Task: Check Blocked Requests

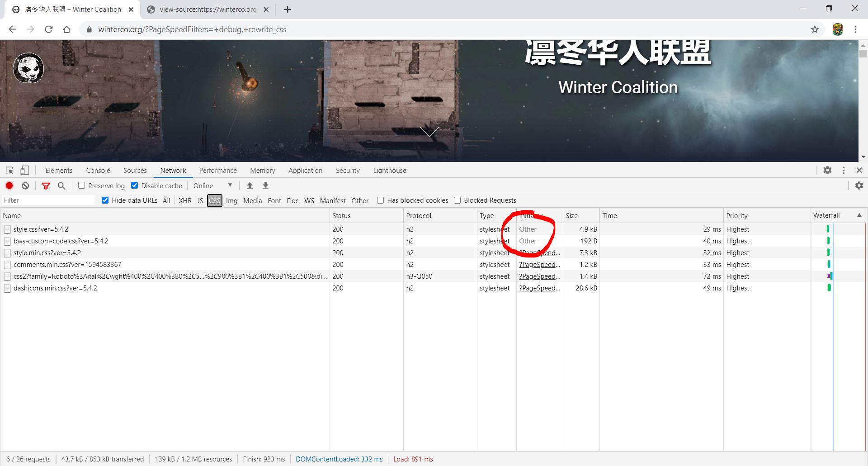Action: [x=457, y=200]
